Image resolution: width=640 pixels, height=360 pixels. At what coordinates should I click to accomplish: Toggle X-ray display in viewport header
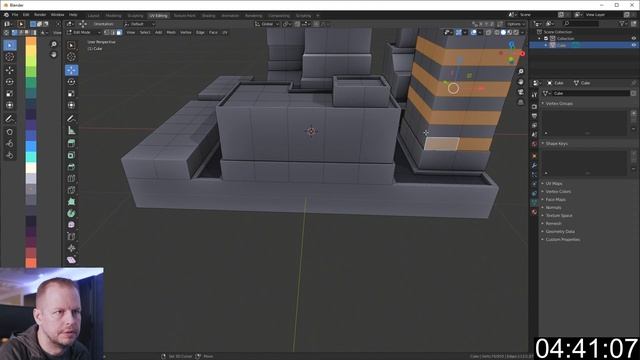[x=488, y=32]
